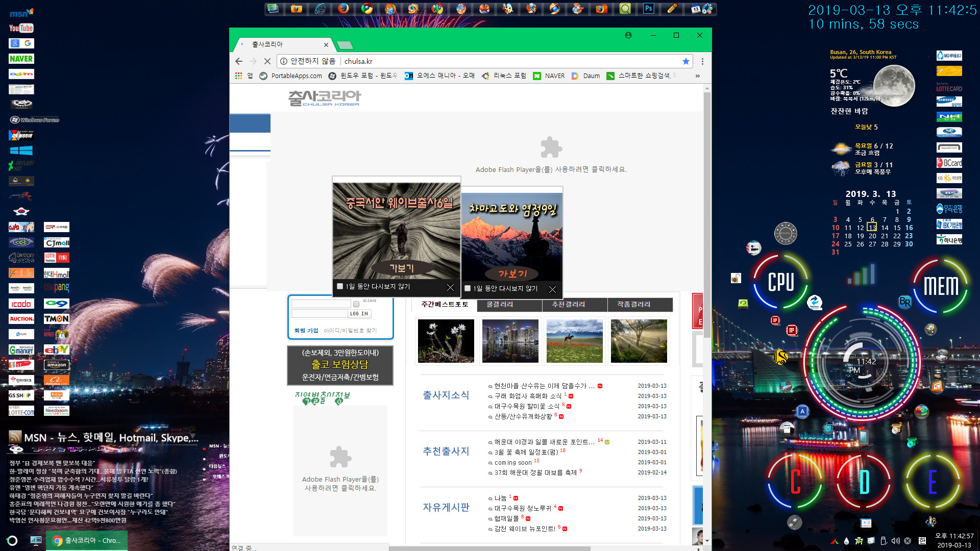
Task: Open PortableApps.com bookmark
Action: point(291,76)
